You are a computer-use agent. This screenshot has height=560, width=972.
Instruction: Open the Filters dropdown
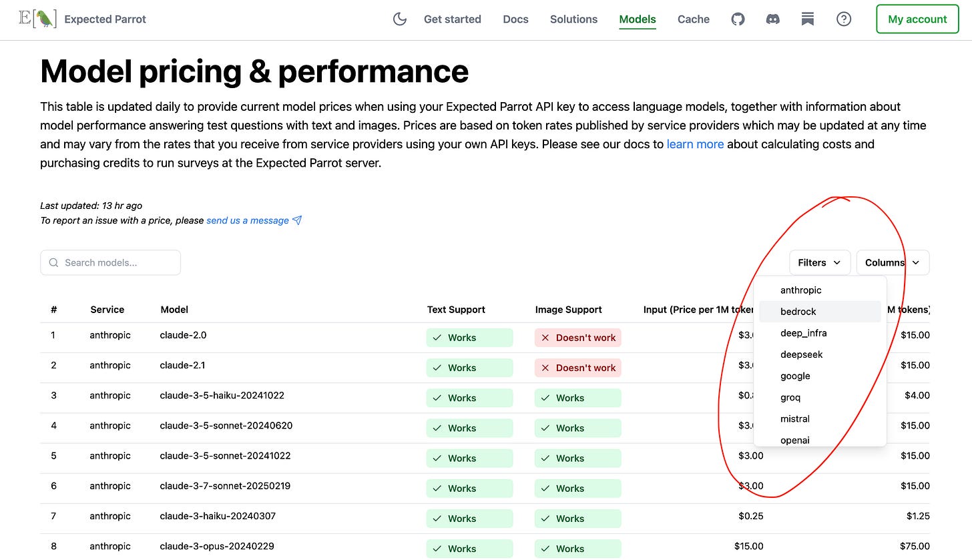tap(820, 262)
